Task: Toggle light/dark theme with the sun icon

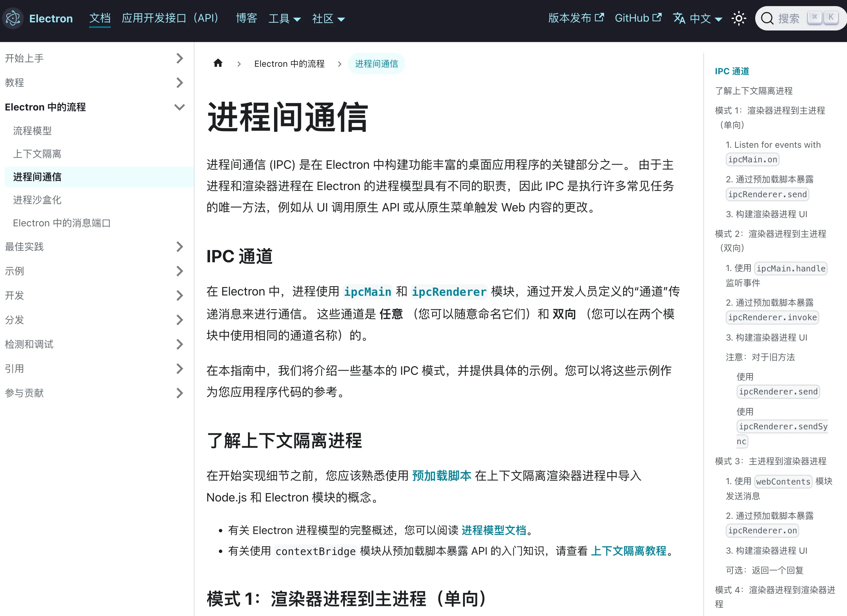Action: click(x=739, y=18)
